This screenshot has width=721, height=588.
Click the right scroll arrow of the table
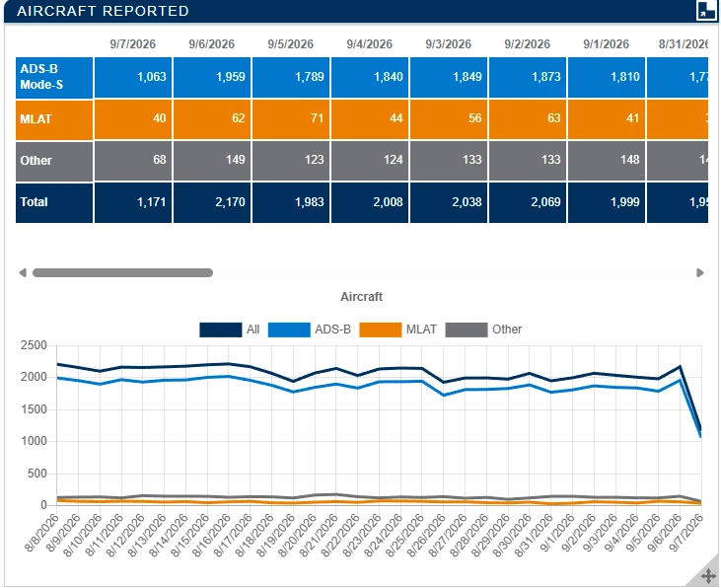pyautogui.click(x=700, y=273)
